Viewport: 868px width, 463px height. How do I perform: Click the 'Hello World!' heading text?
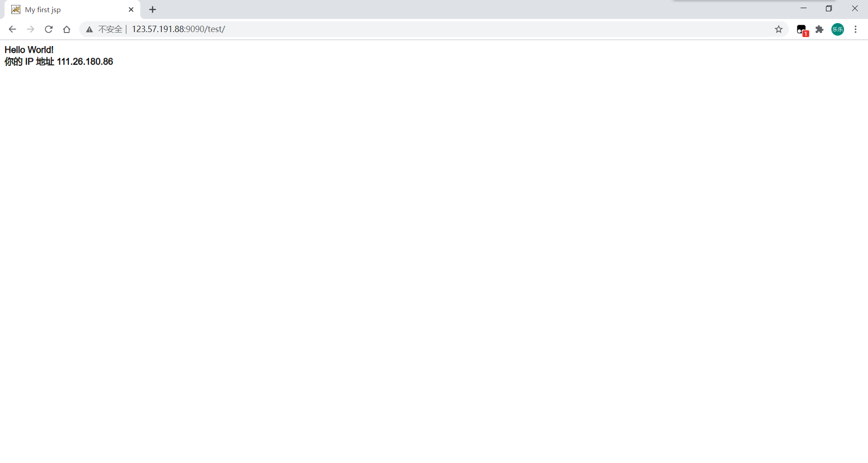(28, 50)
